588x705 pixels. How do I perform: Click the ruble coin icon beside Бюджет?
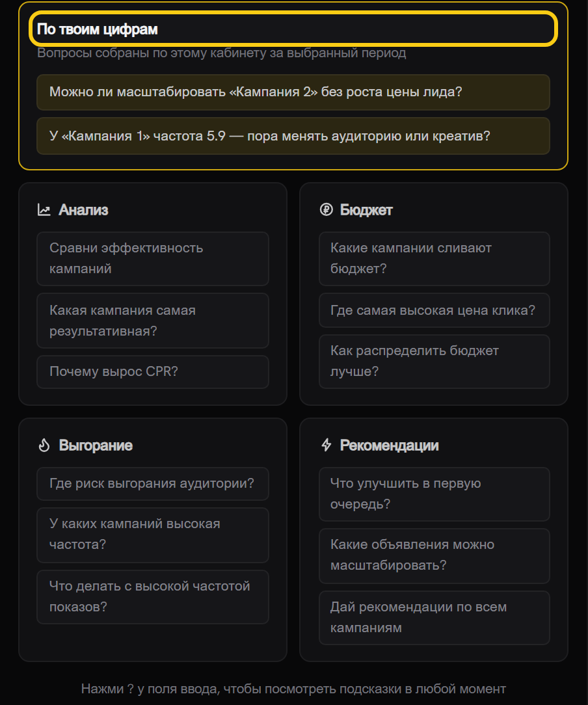(326, 209)
